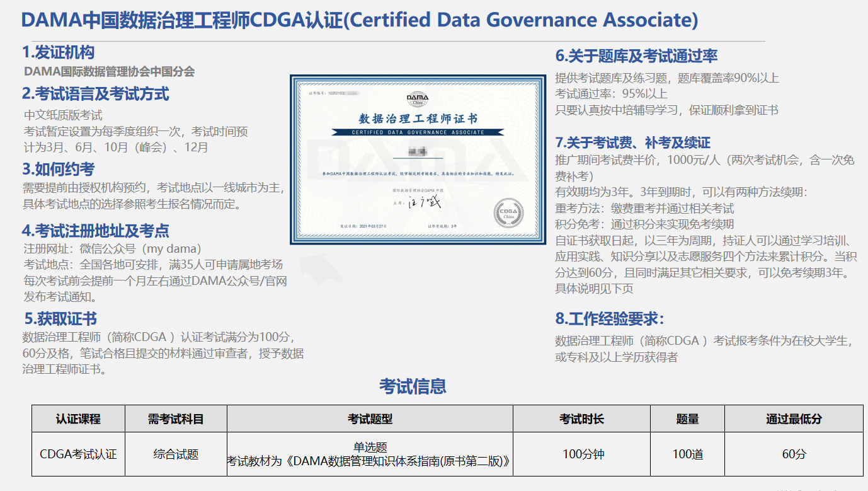Select the heading "5.获取证书"
Screen dimensions: 868x491
pos(61,319)
